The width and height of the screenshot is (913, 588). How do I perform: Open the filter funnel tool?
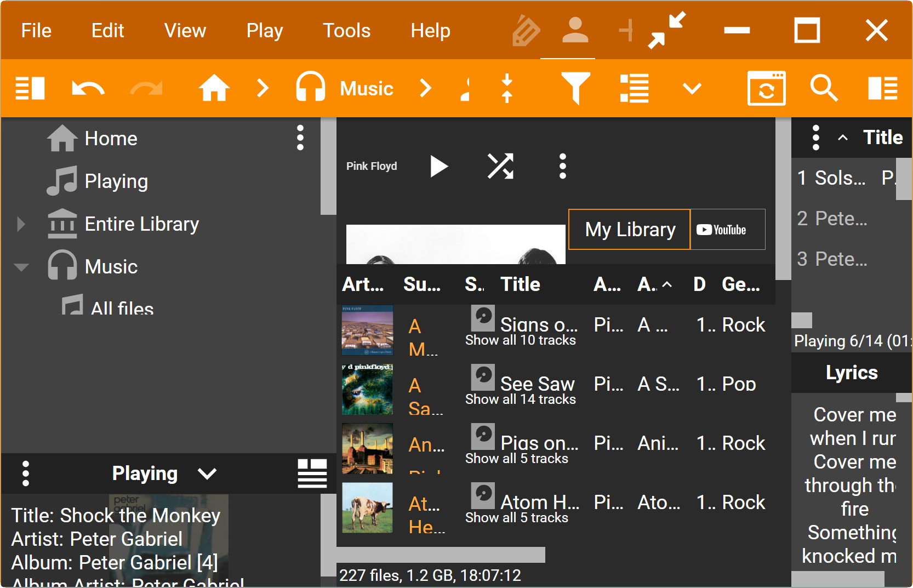(x=575, y=88)
